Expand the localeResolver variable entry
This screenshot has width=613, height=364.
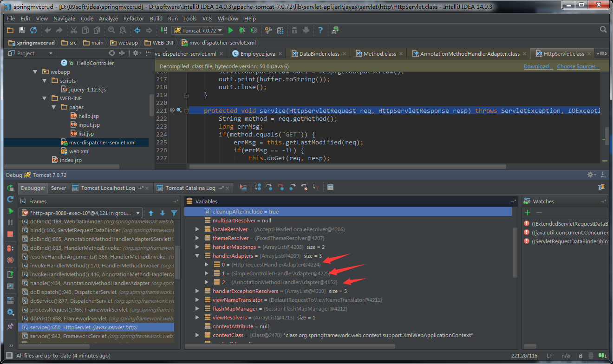coord(197,229)
